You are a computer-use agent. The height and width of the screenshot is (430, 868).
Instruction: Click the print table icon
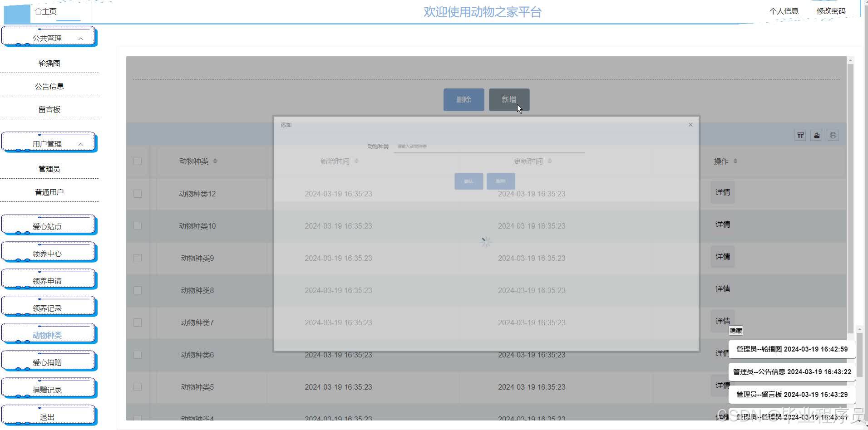pyautogui.click(x=833, y=135)
